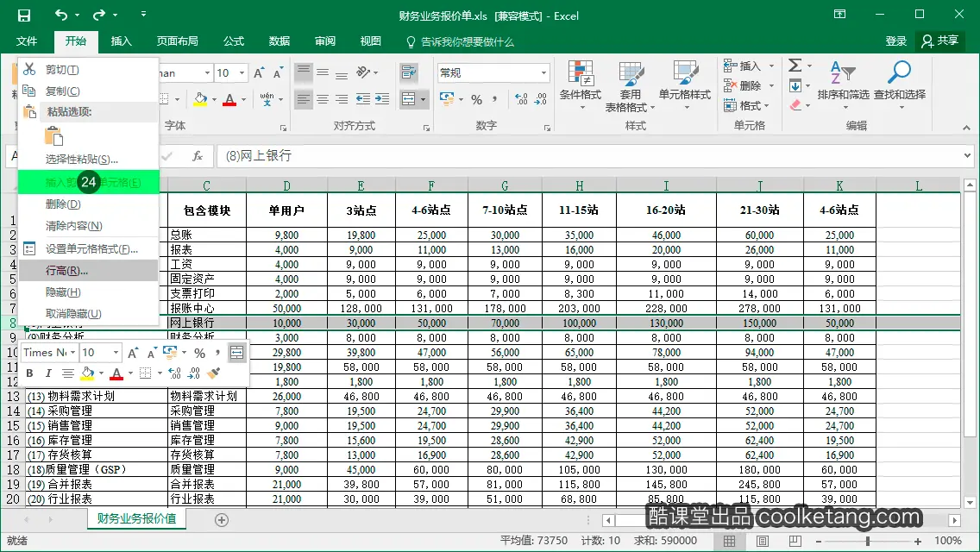The height and width of the screenshot is (552, 980).
Task: Open the 文件 tab
Action: 26,41
